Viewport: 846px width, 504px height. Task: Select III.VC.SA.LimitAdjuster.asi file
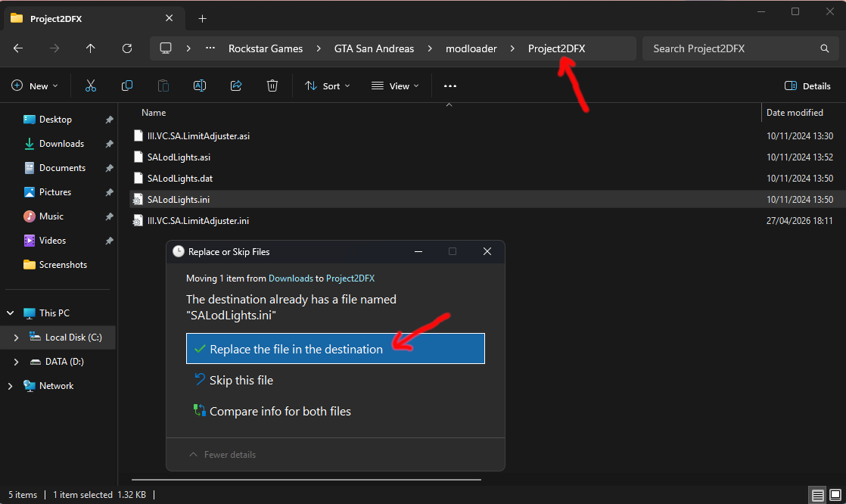tap(198, 136)
